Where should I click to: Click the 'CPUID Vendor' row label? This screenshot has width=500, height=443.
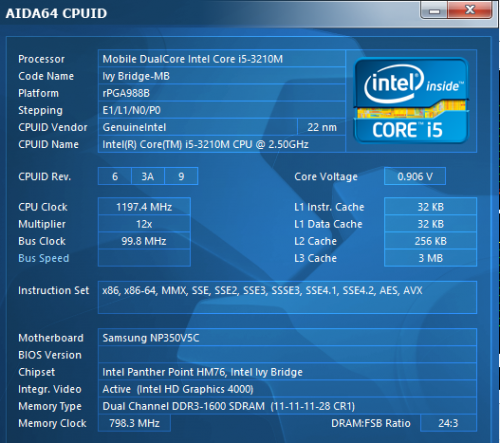(53, 127)
